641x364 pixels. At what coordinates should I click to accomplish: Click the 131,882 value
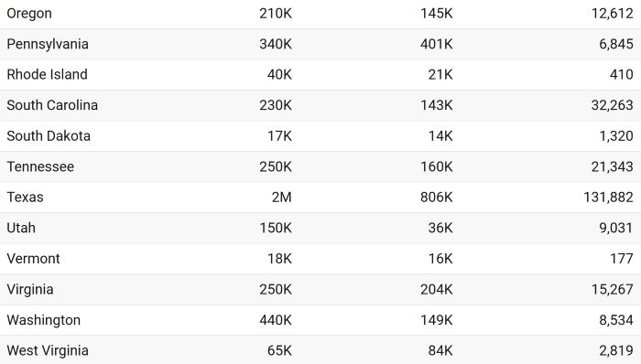(x=608, y=198)
